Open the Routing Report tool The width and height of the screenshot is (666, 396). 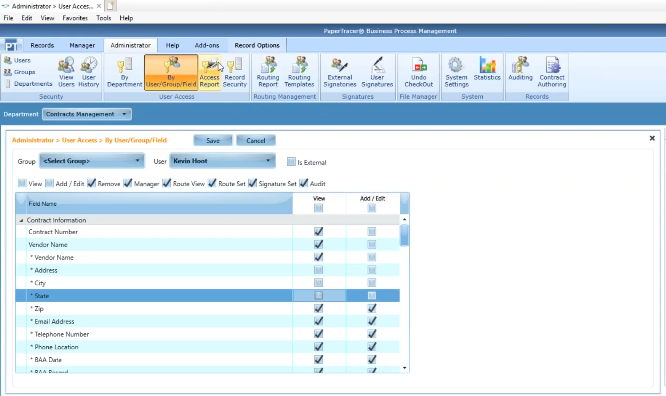268,72
